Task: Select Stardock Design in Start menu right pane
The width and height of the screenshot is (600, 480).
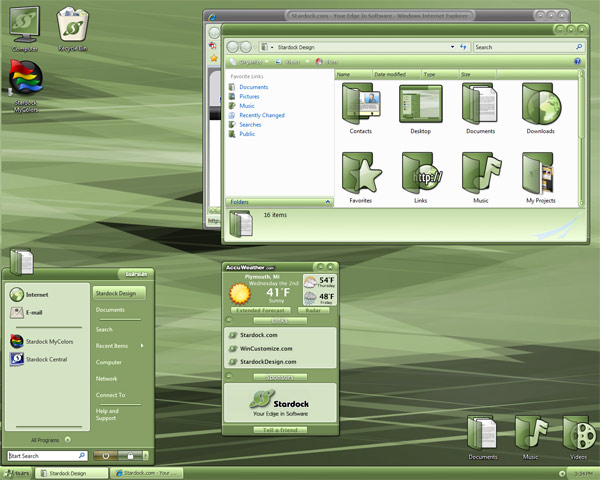Action: coord(119,293)
